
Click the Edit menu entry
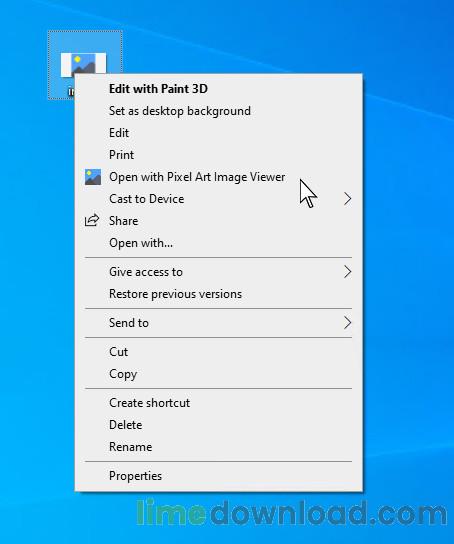coord(119,133)
